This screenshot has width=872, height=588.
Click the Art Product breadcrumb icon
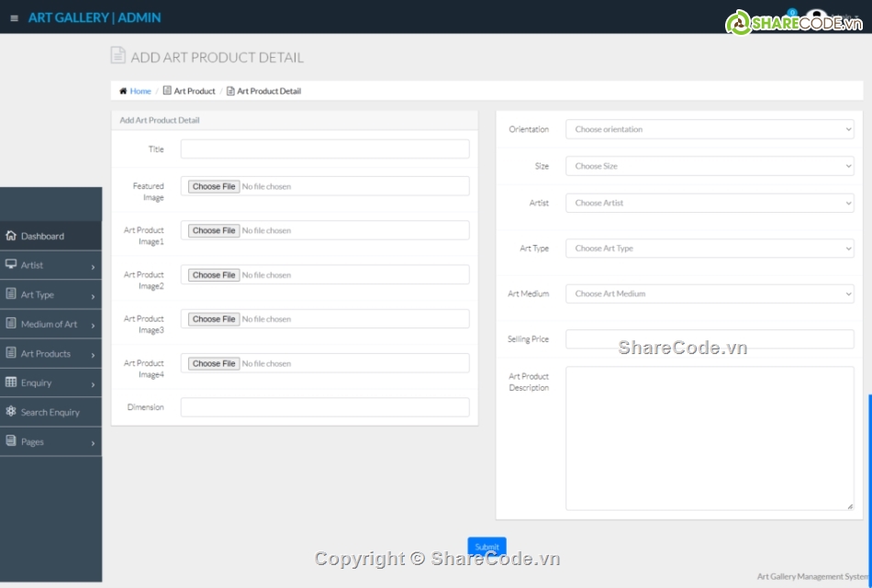[x=167, y=91]
